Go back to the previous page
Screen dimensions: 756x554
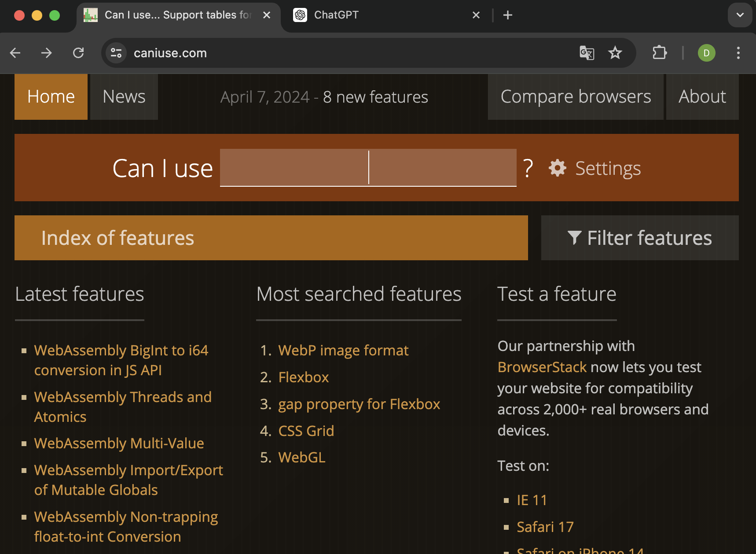[15, 53]
